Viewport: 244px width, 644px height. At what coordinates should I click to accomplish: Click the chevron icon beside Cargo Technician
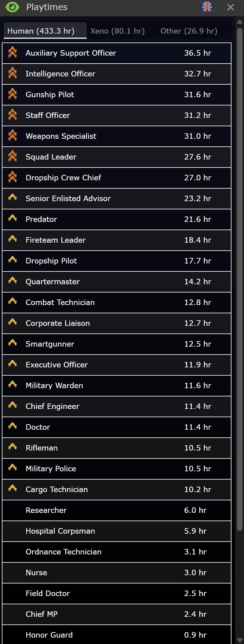point(13,488)
